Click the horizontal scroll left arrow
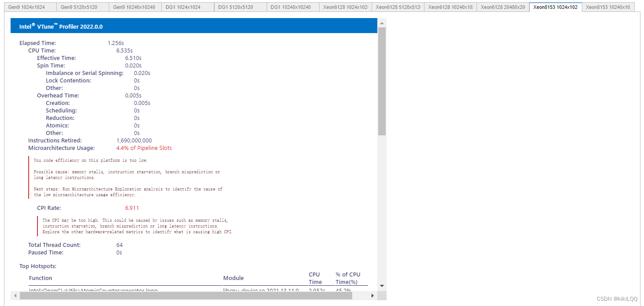This screenshot has width=644, height=306. pos(15,295)
